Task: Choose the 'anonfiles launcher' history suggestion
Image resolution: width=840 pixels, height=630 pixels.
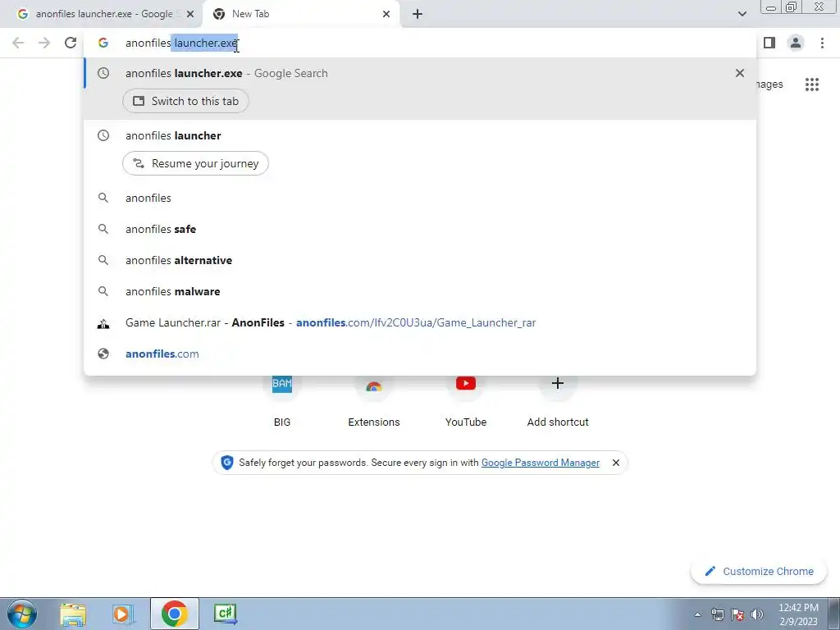Action: pyautogui.click(x=420, y=135)
